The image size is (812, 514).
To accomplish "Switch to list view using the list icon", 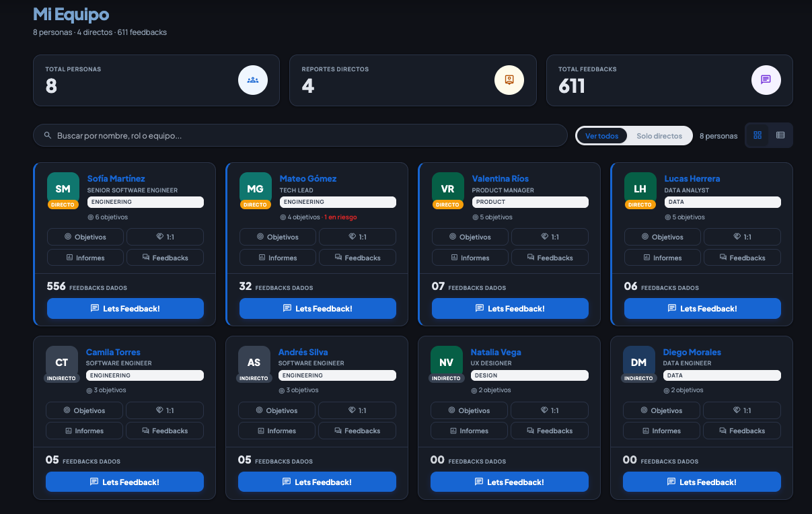I will coord(780,135).
